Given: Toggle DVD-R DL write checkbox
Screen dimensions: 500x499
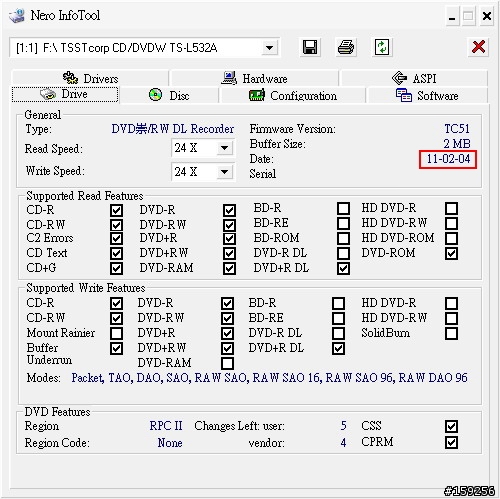Looking at the screenshot, I should (338, 333).
